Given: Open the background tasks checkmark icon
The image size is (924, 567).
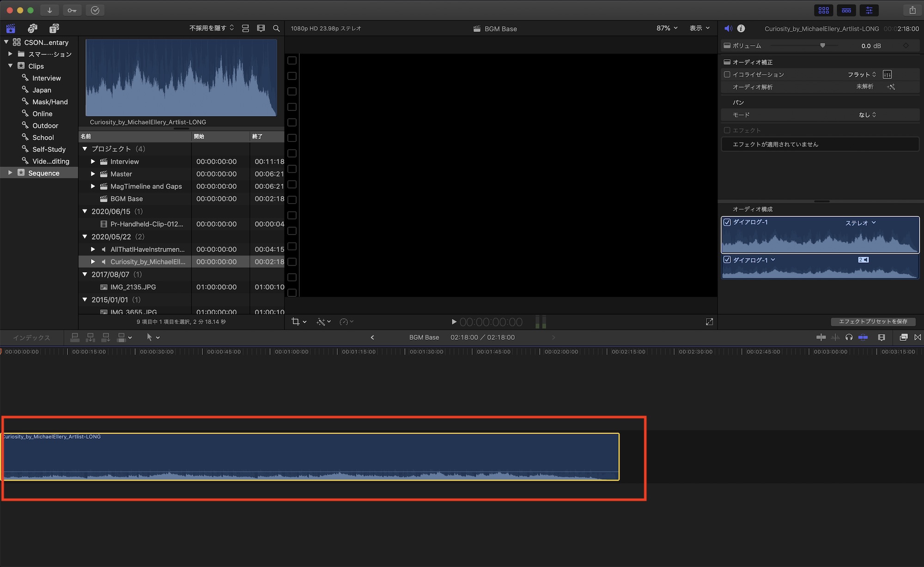Looking at the screenshot, I should pyautogui.click(x=95, y=10).
